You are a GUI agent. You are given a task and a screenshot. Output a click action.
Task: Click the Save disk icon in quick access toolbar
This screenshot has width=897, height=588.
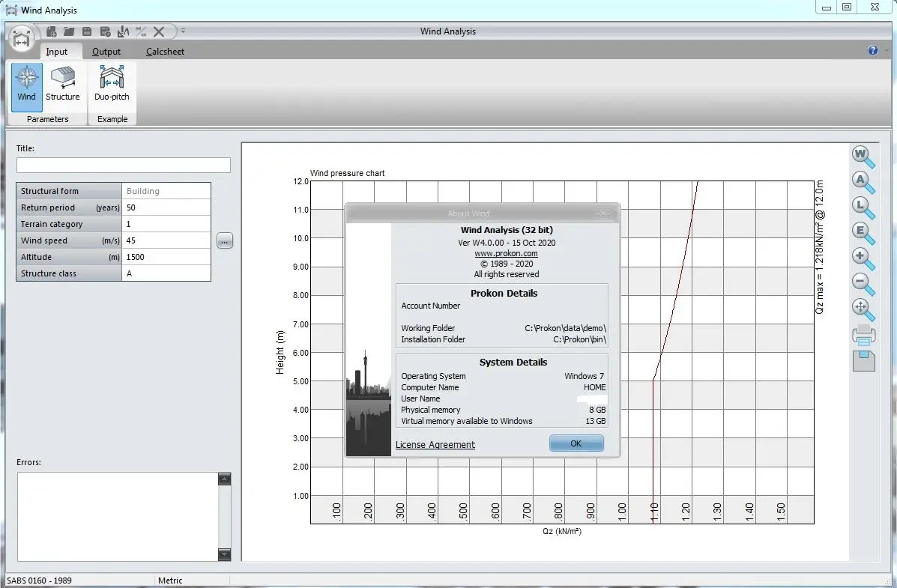(87, 31)
